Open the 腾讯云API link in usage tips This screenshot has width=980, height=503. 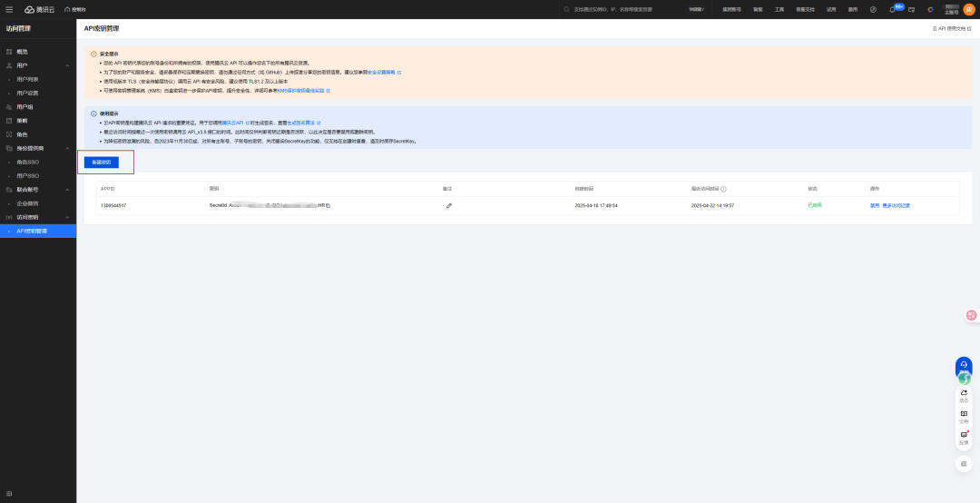[x=232, y=123]
